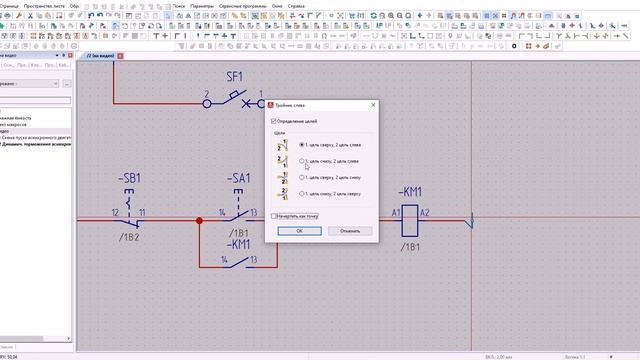Screen dimensions: 640x360
Task: Select '1. цель сверху, 2 цель снизу' radio
Action: click(x=302, y=178)
